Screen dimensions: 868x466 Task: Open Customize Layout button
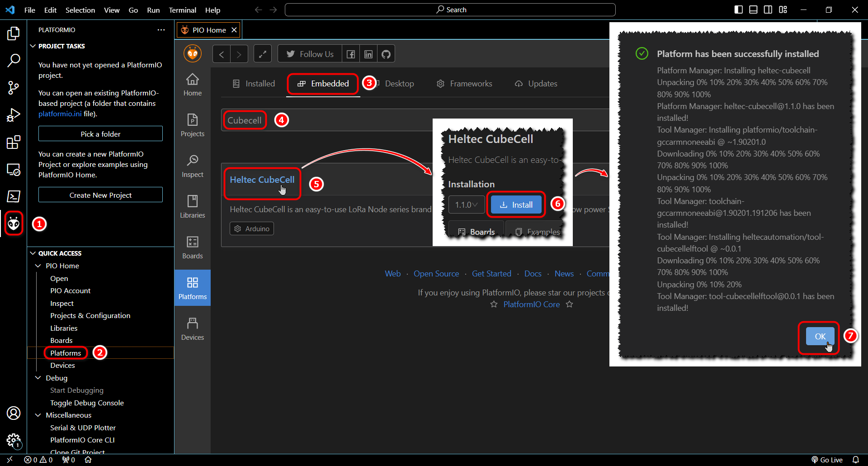(x=783, y=10)
